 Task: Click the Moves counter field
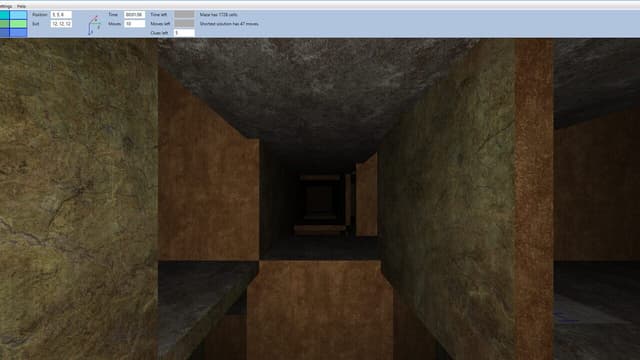[x=134, y=24]
